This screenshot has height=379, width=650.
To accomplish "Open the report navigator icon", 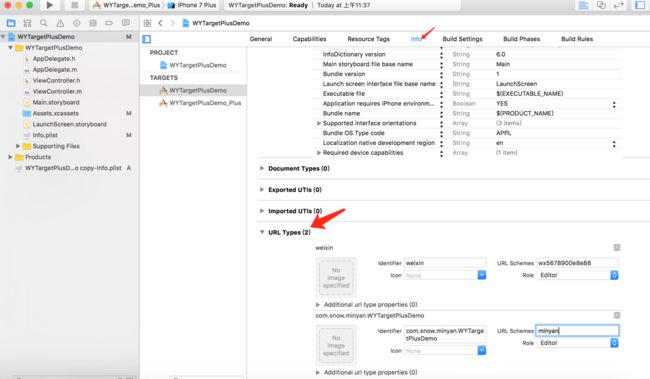I will [126, 23].
